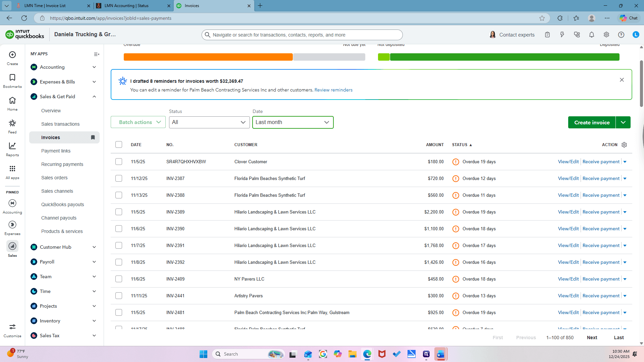Tick the INV-2390 row checkbox

click(119, 229)
